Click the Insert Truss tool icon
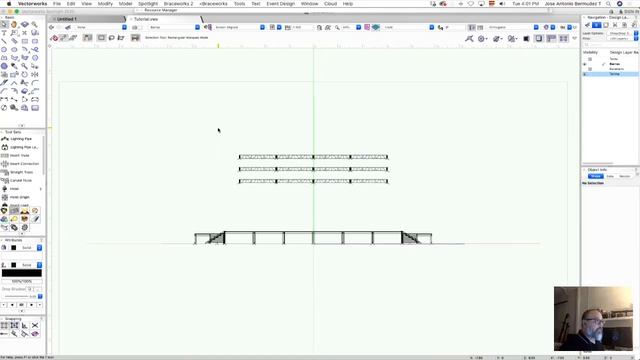This screenshot has width=640, height=360. 5,156
